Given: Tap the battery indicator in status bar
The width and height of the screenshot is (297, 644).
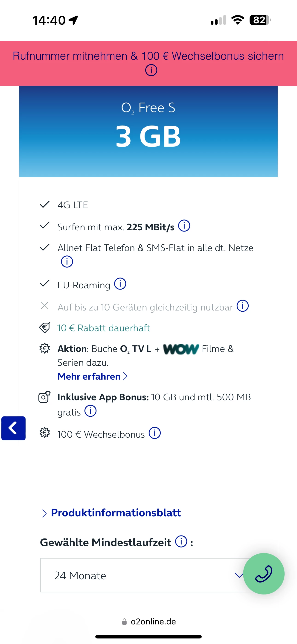Looking at the screenshot, I should (x=260, y=20).
